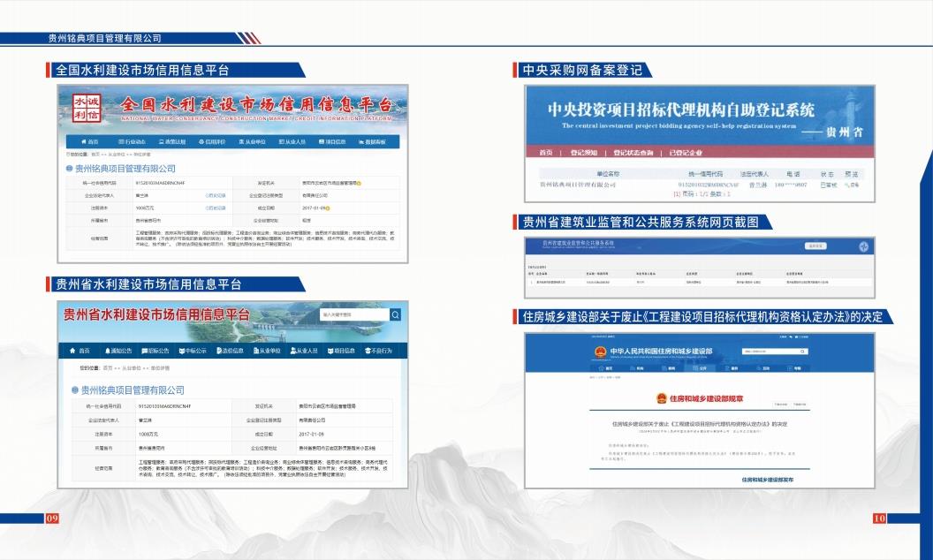Open 项目信息 on the Guizhou water platform nav
933x560 pixels.
[x=341, y=351]
